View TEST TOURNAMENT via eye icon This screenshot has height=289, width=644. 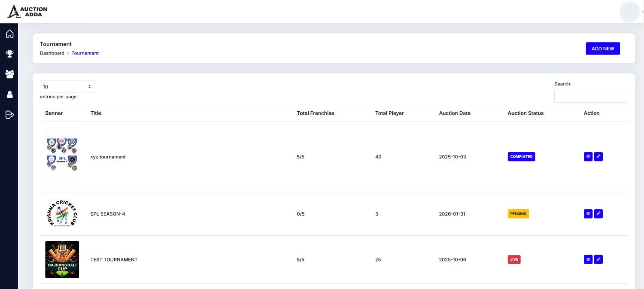point(588,259)
